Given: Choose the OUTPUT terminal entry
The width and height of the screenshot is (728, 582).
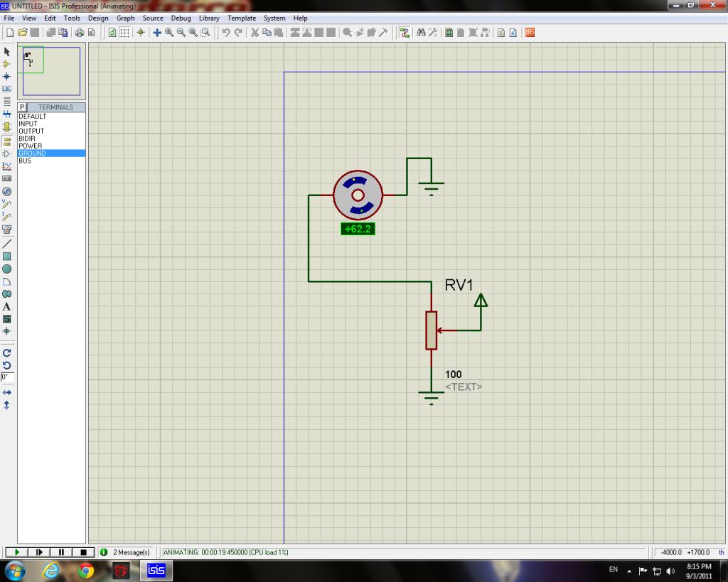Looking at the screenshot, I should click(31, 131).
